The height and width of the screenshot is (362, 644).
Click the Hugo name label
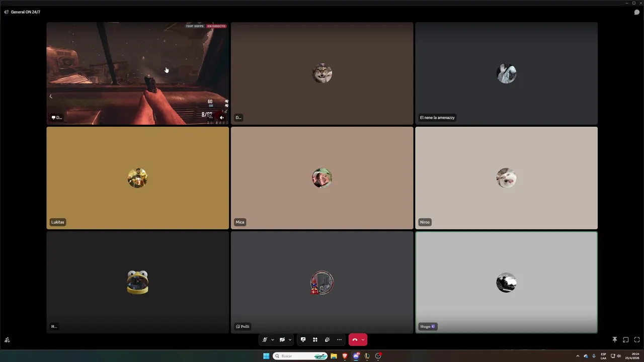click(428, 326)
